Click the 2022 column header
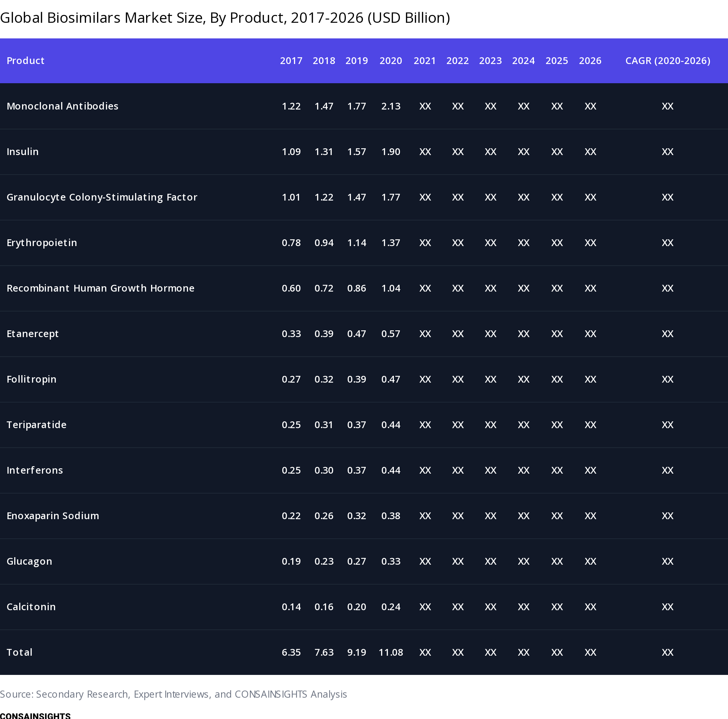The height and width of the screenshot is (719, 728). tap(458, 61)
